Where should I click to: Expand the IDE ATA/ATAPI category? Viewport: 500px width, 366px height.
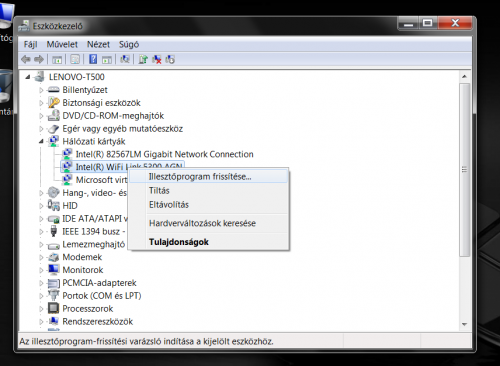click(x=41, y=219)
